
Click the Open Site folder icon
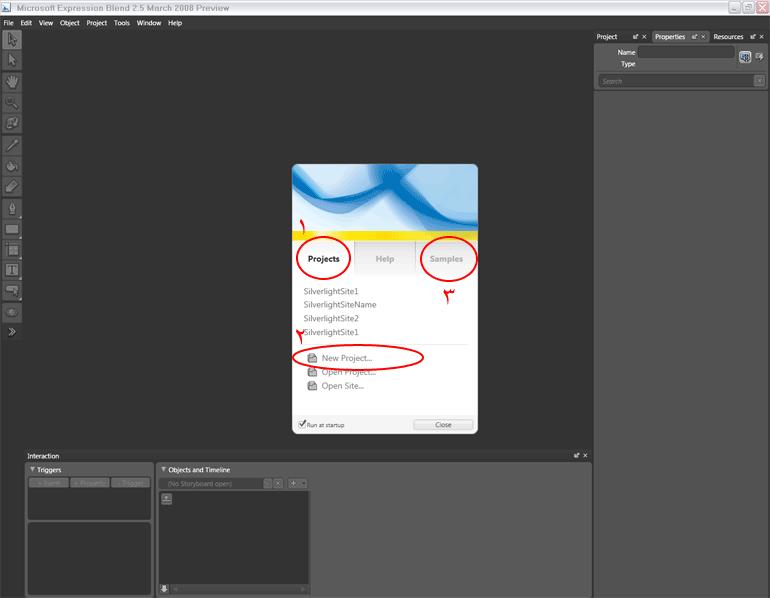tap(312, 386)
